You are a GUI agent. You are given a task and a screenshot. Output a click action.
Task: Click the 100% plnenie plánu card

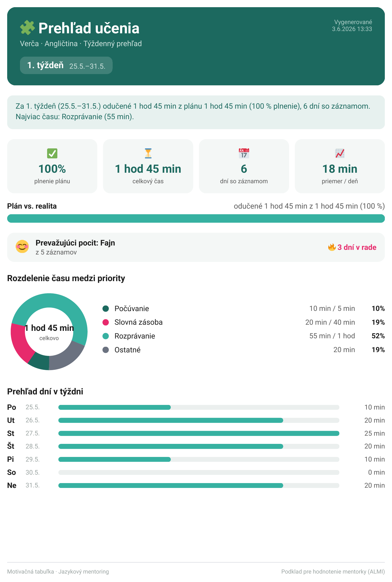52,166
